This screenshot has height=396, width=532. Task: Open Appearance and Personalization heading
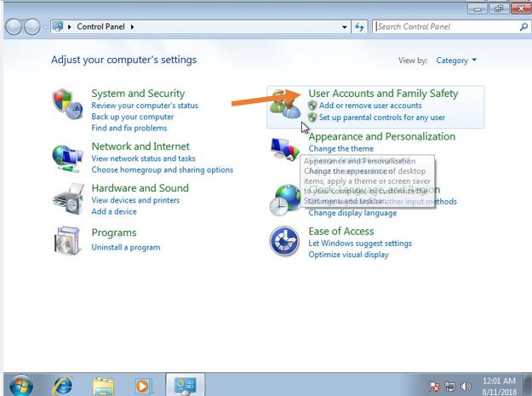(x=381, y=136)
